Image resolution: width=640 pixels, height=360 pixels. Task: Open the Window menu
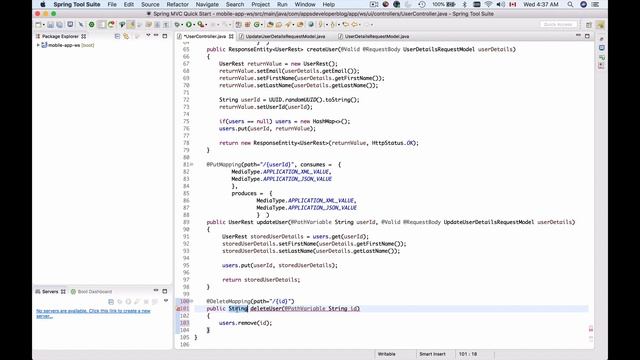point(305,4)
